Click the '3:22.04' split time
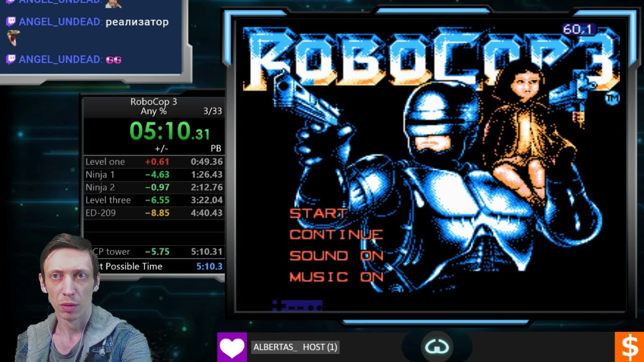This screenshot has width=644, height=362. click(207, 200)
